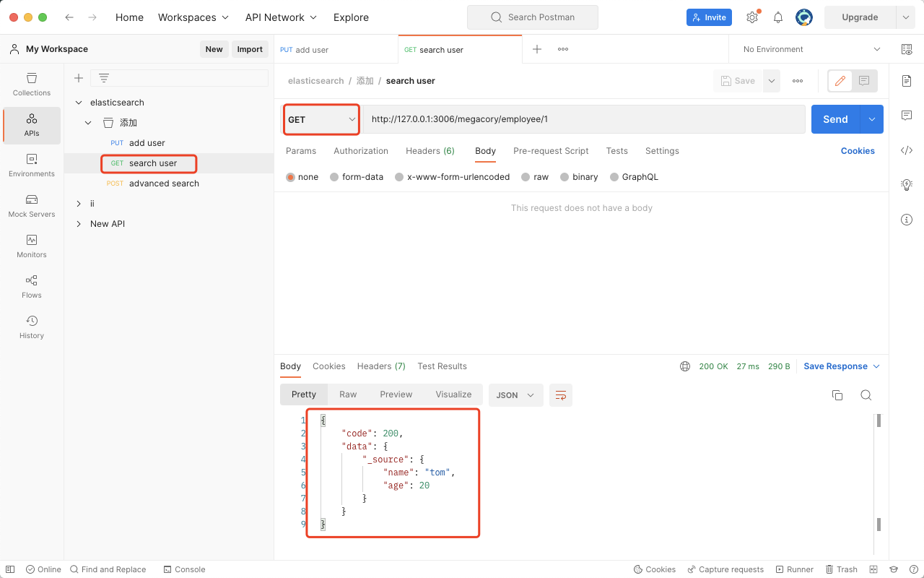Screen dimensions: 924x578
Task: Click the Send button
Action: tap(835, 119)
